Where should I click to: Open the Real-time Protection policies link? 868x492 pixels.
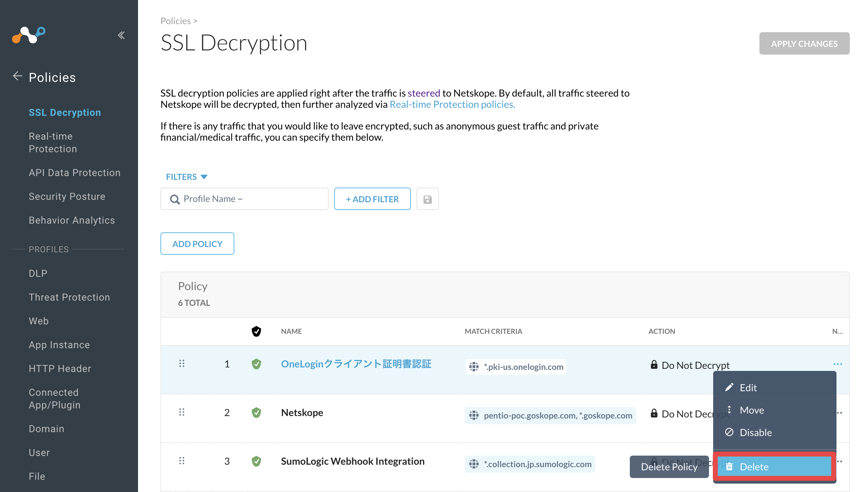pos(452,104)
